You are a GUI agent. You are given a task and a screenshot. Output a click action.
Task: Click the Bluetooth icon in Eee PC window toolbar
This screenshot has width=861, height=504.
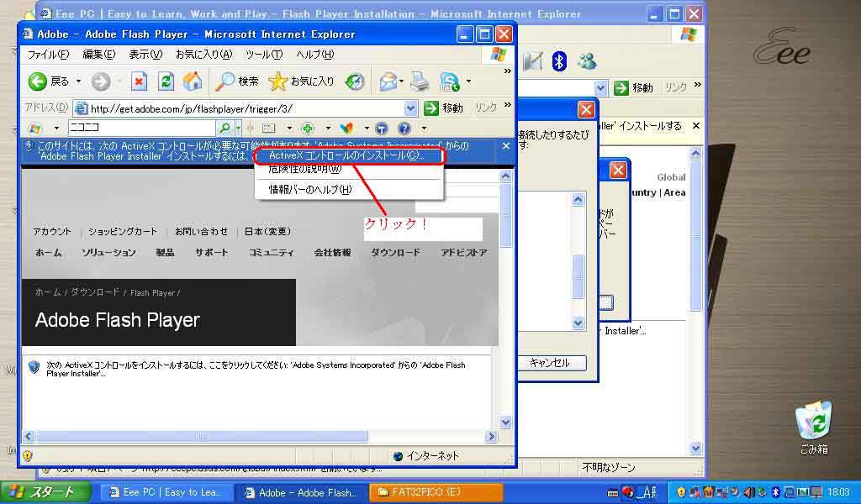tap(559, 61)
